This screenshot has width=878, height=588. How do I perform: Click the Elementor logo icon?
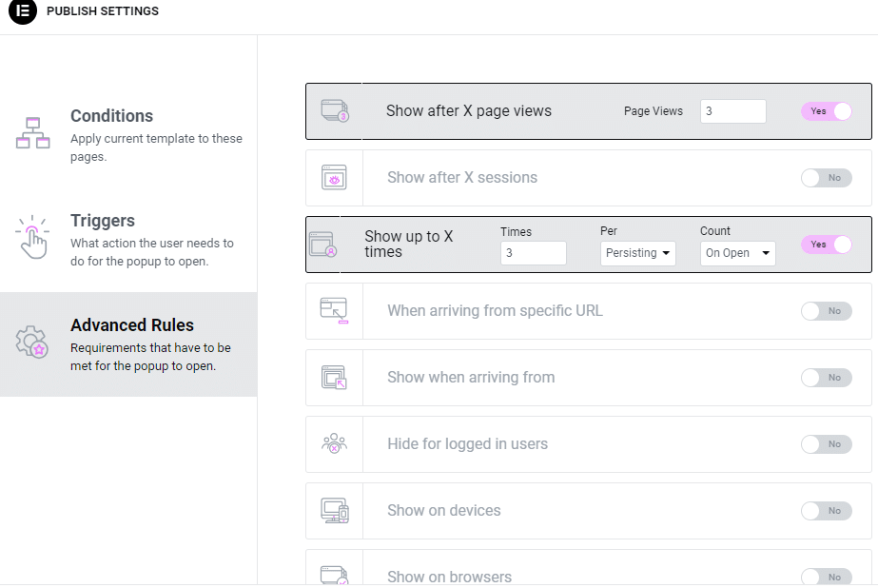(x=23, y=10)
